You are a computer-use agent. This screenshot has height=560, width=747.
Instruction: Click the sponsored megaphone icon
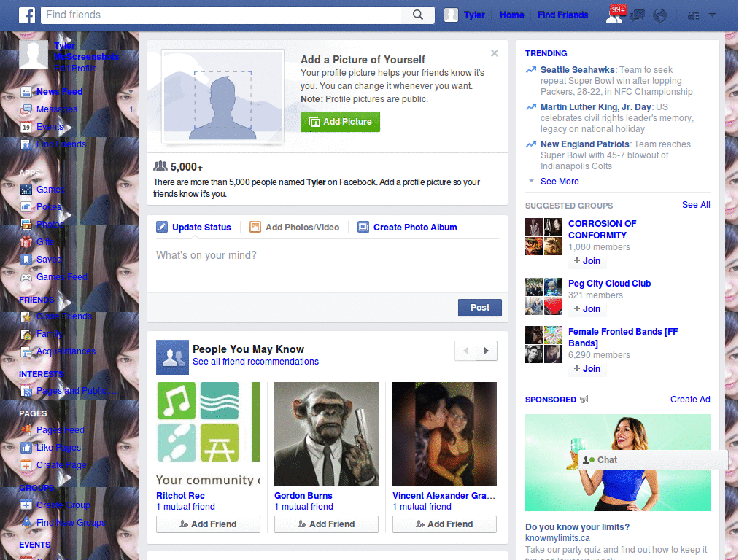pyautogui.click(x=584, y=399)
